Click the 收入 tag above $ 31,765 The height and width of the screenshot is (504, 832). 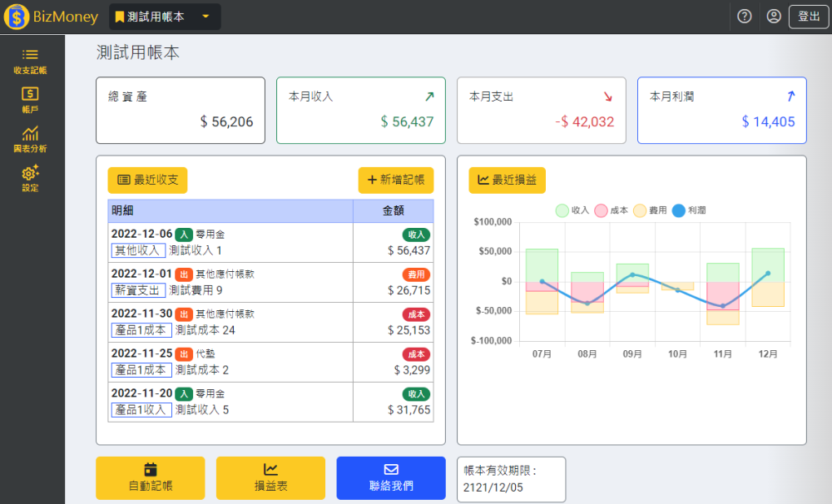[x=416, y=393]
